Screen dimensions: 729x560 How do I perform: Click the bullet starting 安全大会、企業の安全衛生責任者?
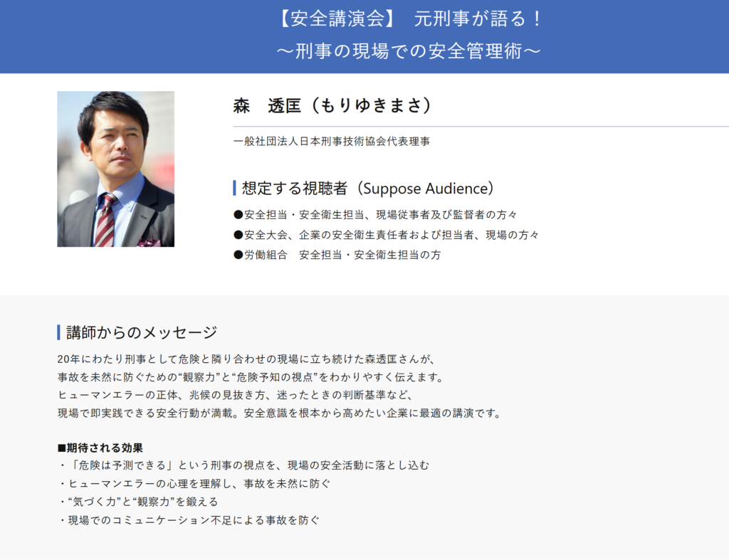[386, 235]
